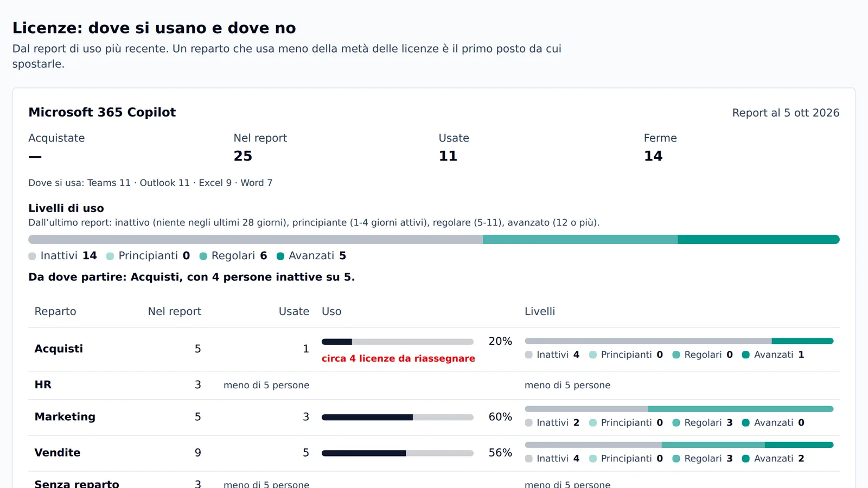
Task: Select the "Vendite" department row name
Action: click(57, 452)
